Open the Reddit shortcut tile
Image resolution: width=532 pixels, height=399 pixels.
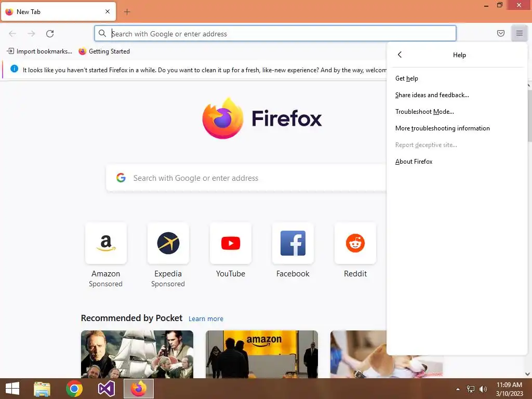pos(355,243)
